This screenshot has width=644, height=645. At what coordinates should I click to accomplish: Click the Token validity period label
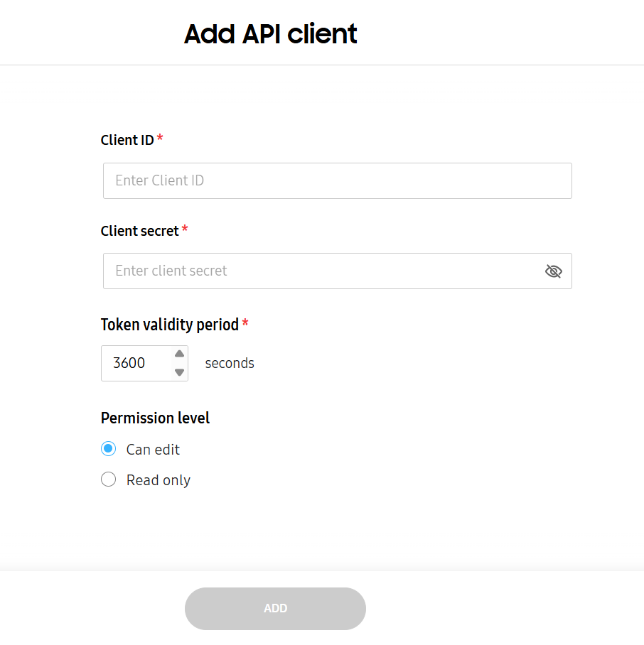(169, 324)
